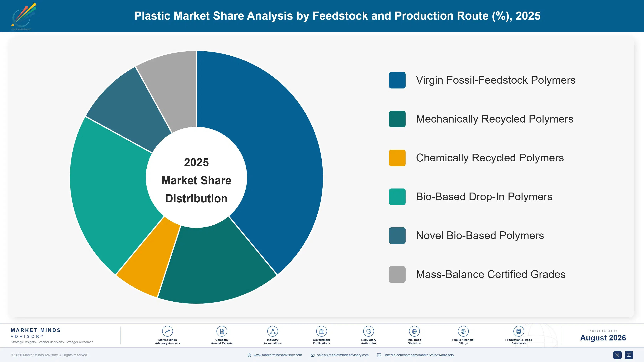Viewport: 644px width, 362px height.
Task: Click the 'Strategic insights. Smarter decisions.' tagline
Action: click(52, 342)
